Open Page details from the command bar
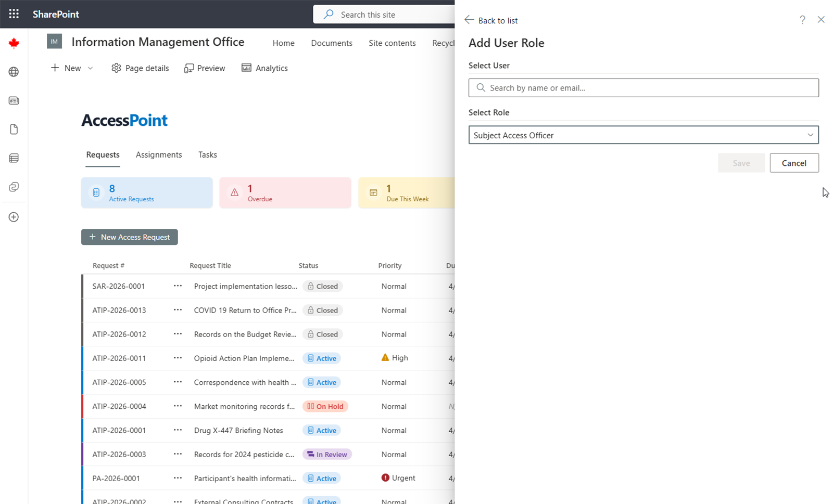This screenshot has height=504, width=833. [140, 68]
